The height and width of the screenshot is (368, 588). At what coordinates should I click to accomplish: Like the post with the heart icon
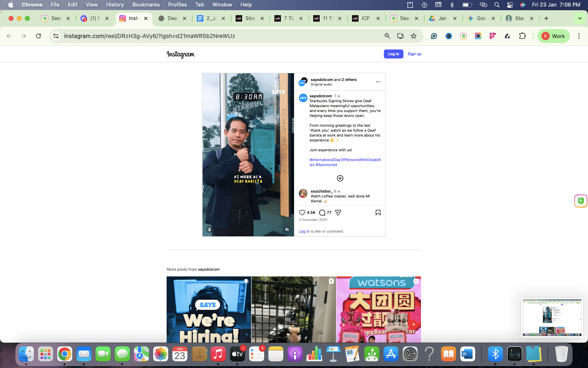(302, 213)
